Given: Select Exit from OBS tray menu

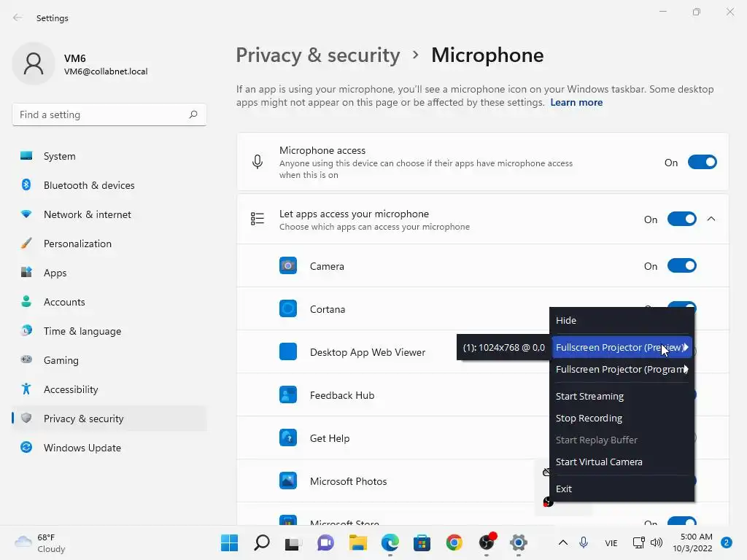Looking at the screenshot, I should [622, 489].
